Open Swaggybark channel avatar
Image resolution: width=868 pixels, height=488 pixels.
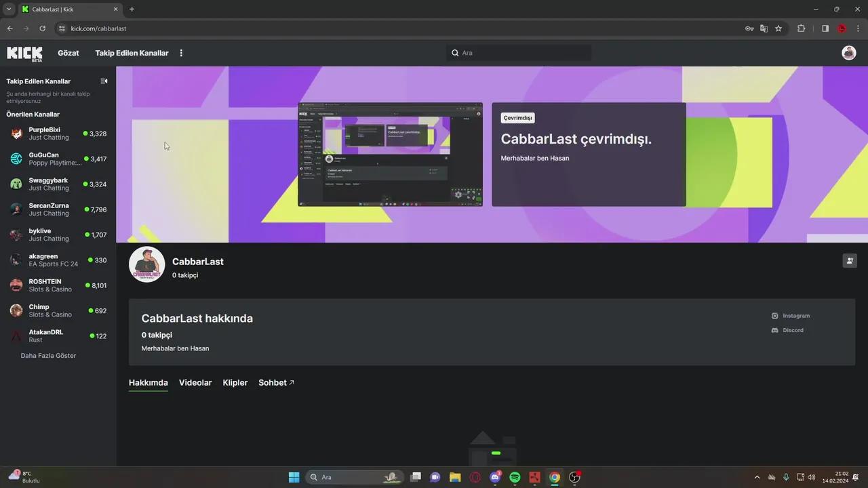tap(16, 184)
